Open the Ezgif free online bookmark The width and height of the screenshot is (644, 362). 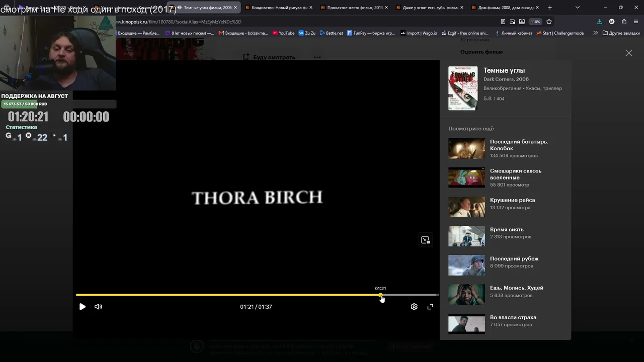(x=465, y=33)
